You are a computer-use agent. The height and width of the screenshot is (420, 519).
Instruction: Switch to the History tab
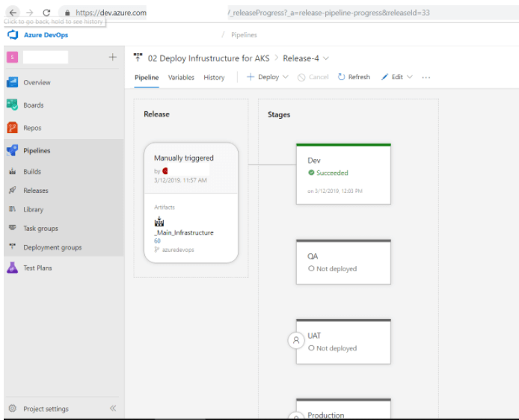[214, 78]
